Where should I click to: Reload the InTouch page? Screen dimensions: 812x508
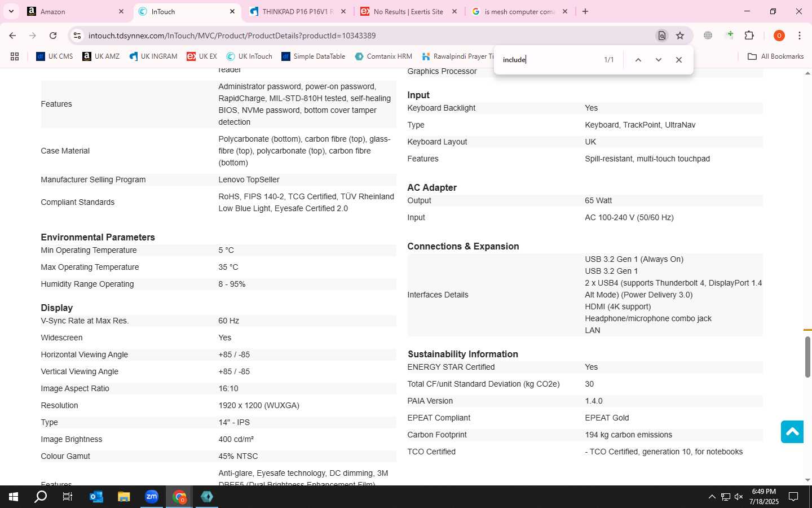(x=53, y=36)
